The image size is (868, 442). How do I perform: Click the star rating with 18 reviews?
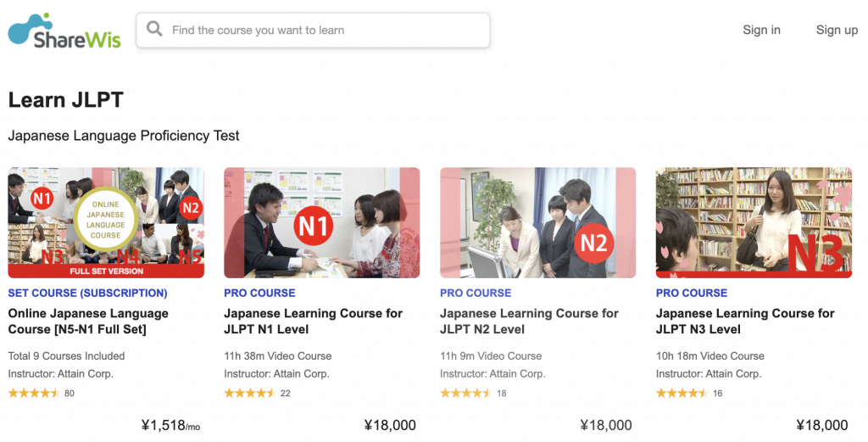[466, 393]
